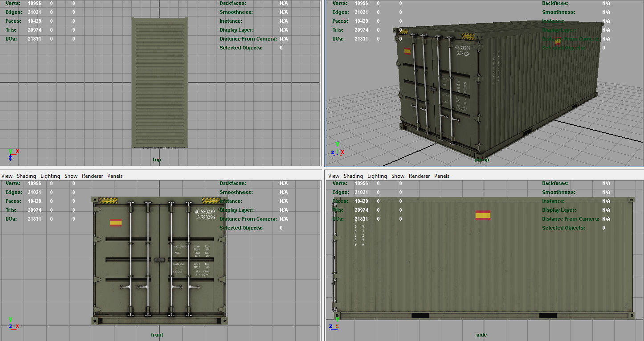Viewport: 644px width, 341px height.
Task: Click 'Distance From Camera:' in the top view
Action: pos(248,39)
